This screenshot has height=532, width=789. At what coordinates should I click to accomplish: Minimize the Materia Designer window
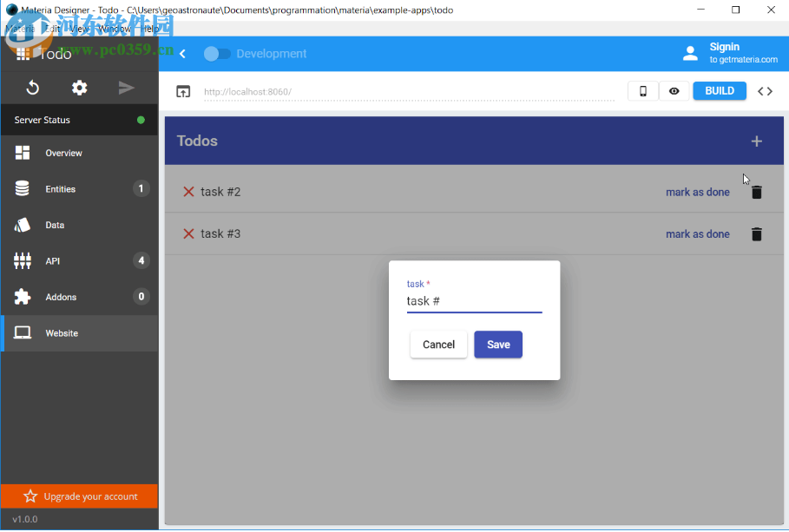700,10
